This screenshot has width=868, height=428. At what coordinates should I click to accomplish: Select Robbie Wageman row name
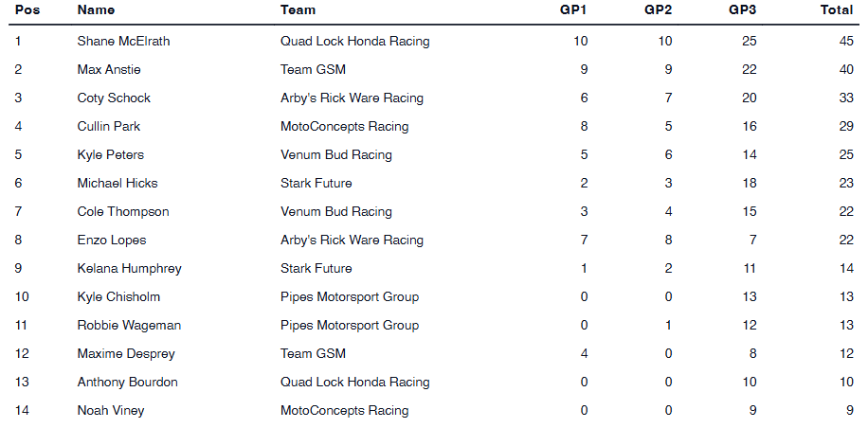[x=129, y=326]
